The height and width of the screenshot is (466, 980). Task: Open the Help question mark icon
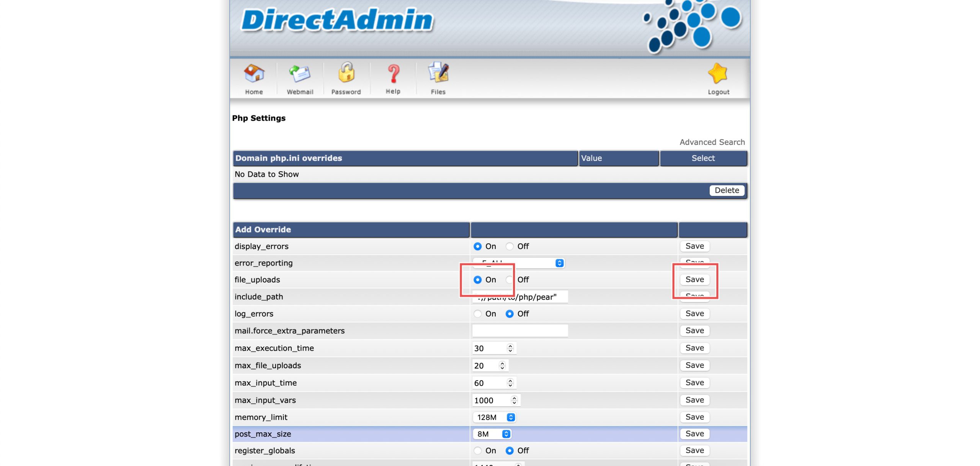(393, 74)
